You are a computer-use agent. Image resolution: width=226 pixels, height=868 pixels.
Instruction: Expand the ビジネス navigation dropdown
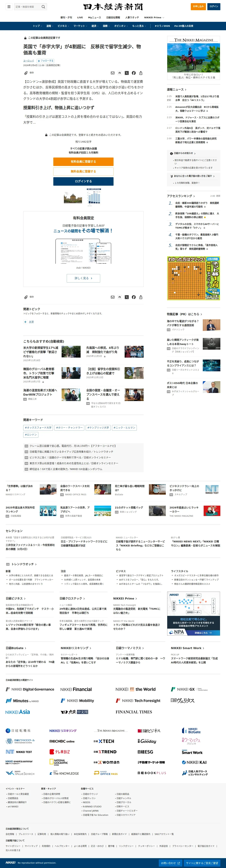click(x=63, y=26)
